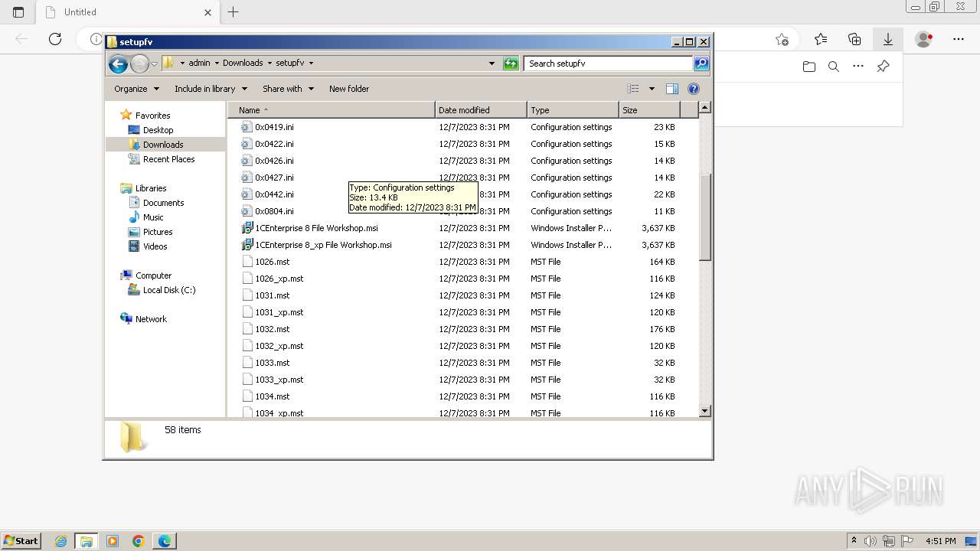Open Downloads in Favorites
This screenshot has width=980, height=551.
click(x=163, y=145)
